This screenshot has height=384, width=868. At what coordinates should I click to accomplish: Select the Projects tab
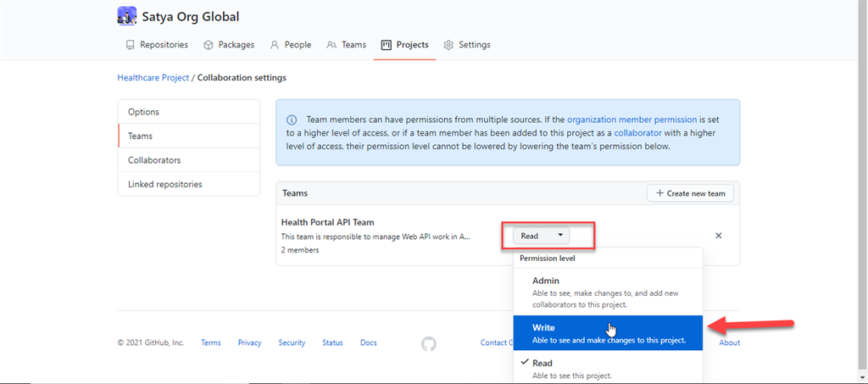[404, 45]
